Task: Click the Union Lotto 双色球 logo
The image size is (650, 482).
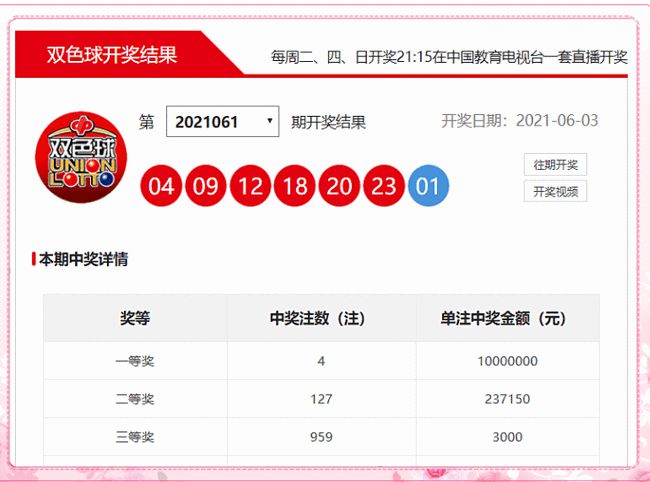Action: point(81,157)
